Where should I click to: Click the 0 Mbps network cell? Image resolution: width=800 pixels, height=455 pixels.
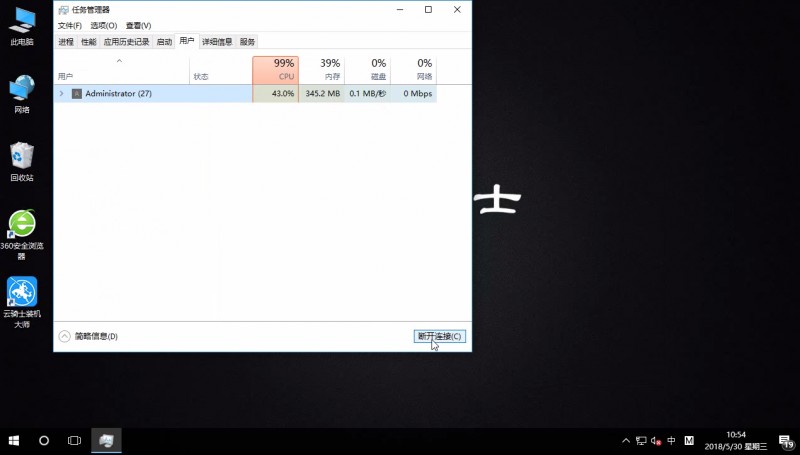413,94
